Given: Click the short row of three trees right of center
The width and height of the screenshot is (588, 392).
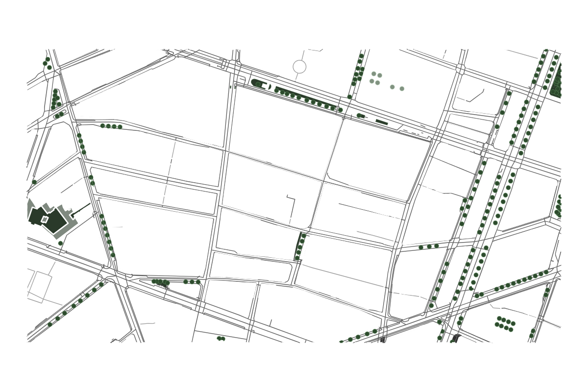Looking at the screenshot, I should coord(429,247).
